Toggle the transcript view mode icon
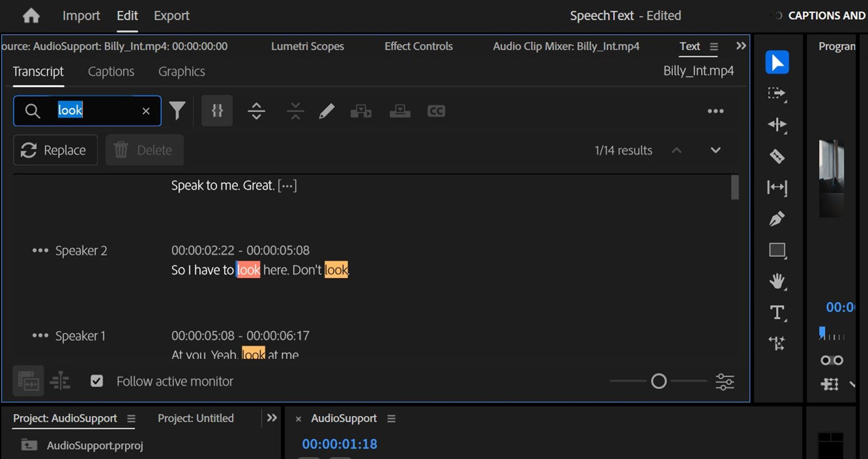The height and width of the screenshot is (459, 868). click(28, 381)
